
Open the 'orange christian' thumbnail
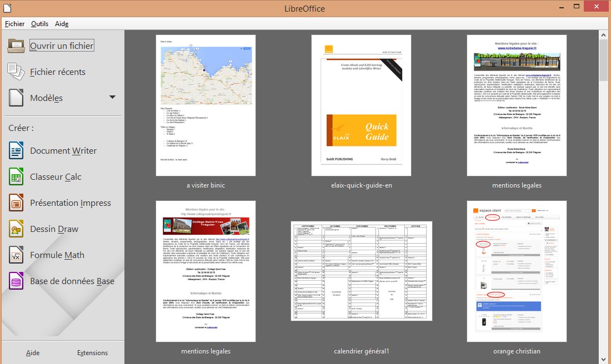tap(517, 271)
